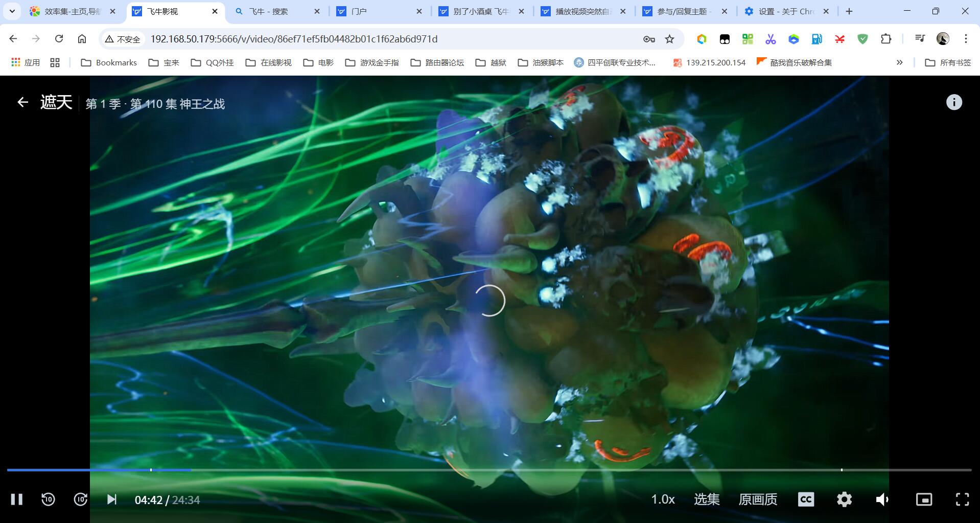Click the video progress bar
980x523 pixels.
489,470
